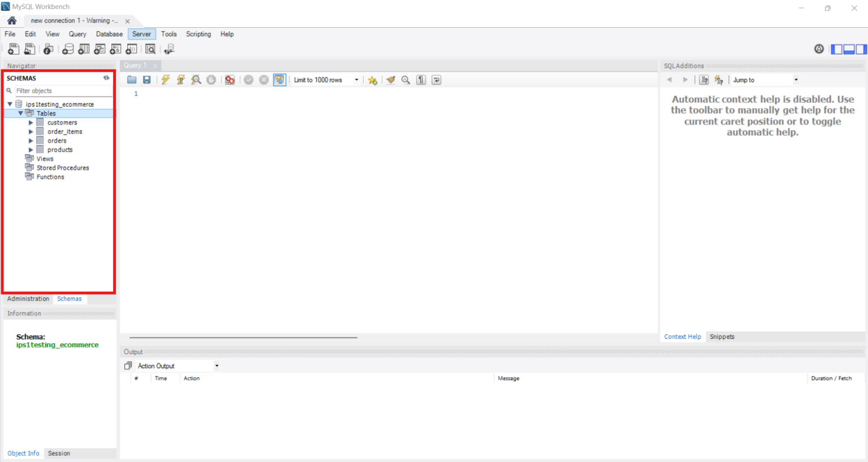
Task: Open the Action Output dropdown
Action: point(178,366)
